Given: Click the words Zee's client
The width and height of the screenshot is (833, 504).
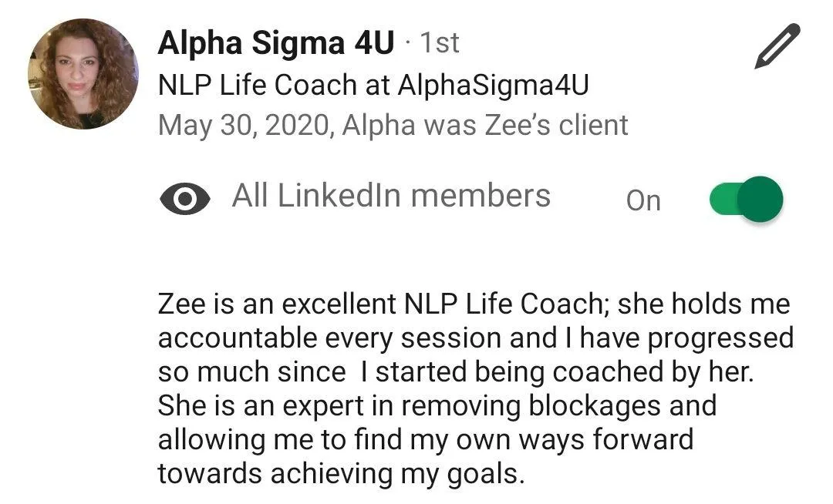Looking at the screenshot, I should (555, 125).
